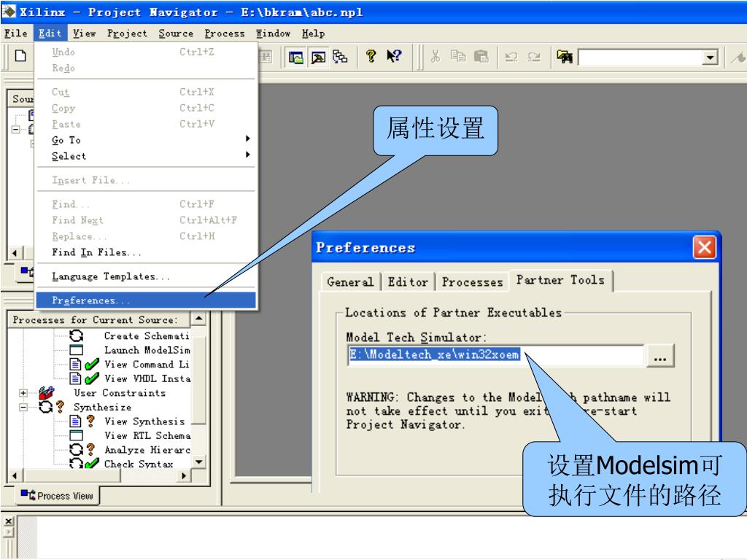The height and width of the screenshot is (560, 747).
Task: Click the second window-layout toolbar icon
Action: 318,58
